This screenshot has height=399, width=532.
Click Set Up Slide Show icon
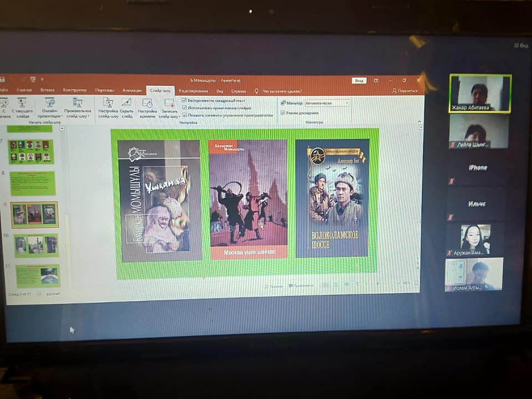click(108, 104)
